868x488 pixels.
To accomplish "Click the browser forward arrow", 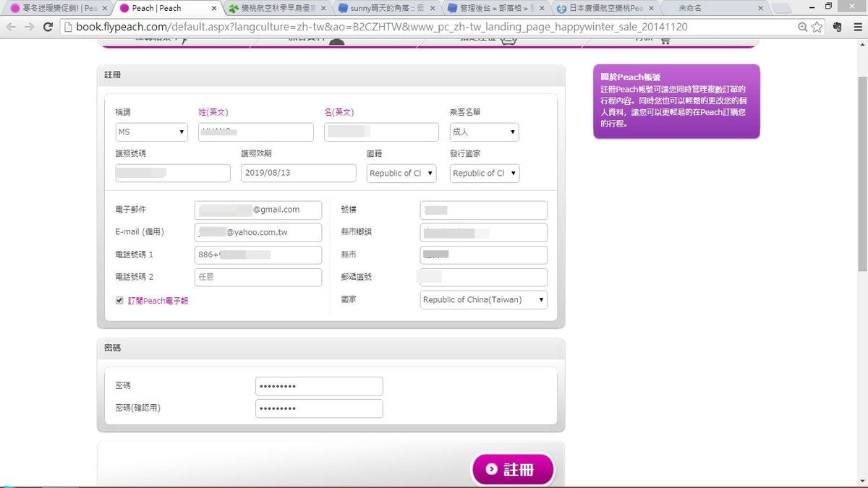I will (30, 27).
